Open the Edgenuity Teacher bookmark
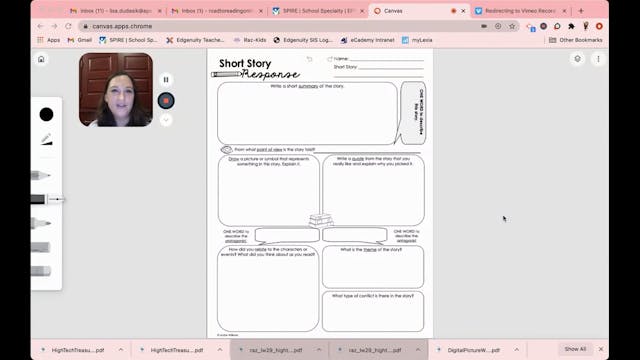 coord(195,40)
